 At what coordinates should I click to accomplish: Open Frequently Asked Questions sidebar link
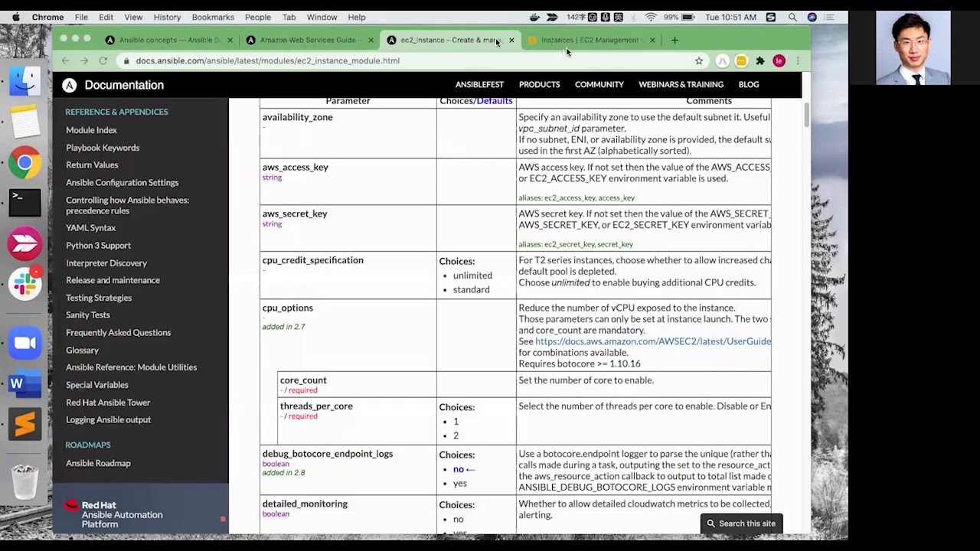[x=118, y=332]
